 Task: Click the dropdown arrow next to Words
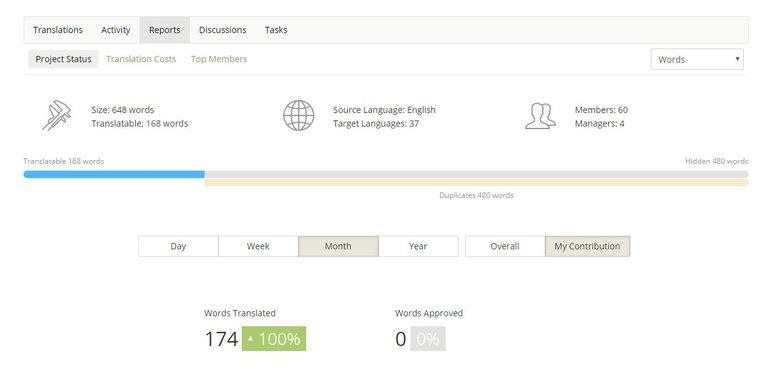click(x=737, y=59)
